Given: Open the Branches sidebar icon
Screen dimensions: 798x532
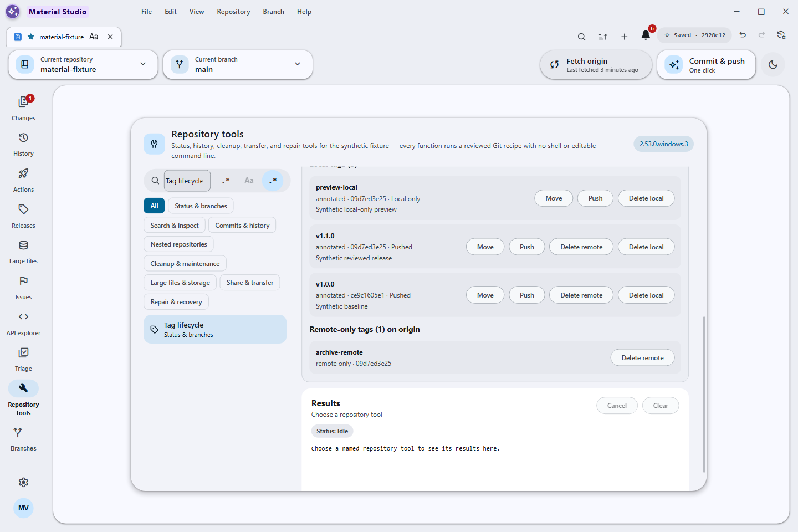Looking at the screenshot, I should pyautogui.click(x=18, y=432).
